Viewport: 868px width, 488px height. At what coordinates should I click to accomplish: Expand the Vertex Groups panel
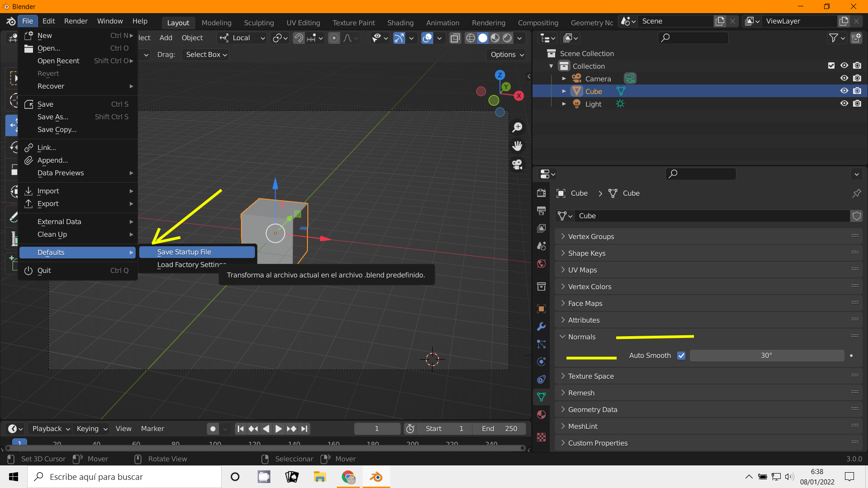click(590, 236)
